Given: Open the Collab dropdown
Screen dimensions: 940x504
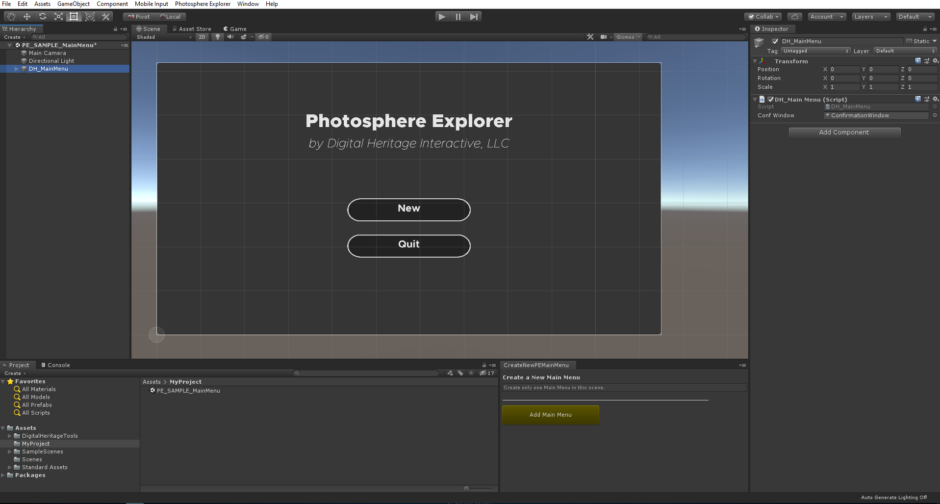Looking at the screenshot, I should (763, 17).
